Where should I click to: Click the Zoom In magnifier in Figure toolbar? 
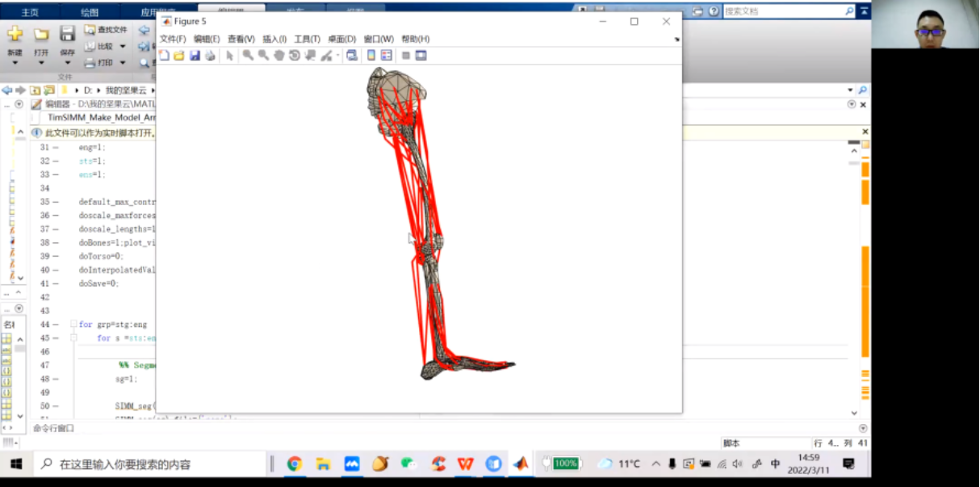[x=248, y=56]
